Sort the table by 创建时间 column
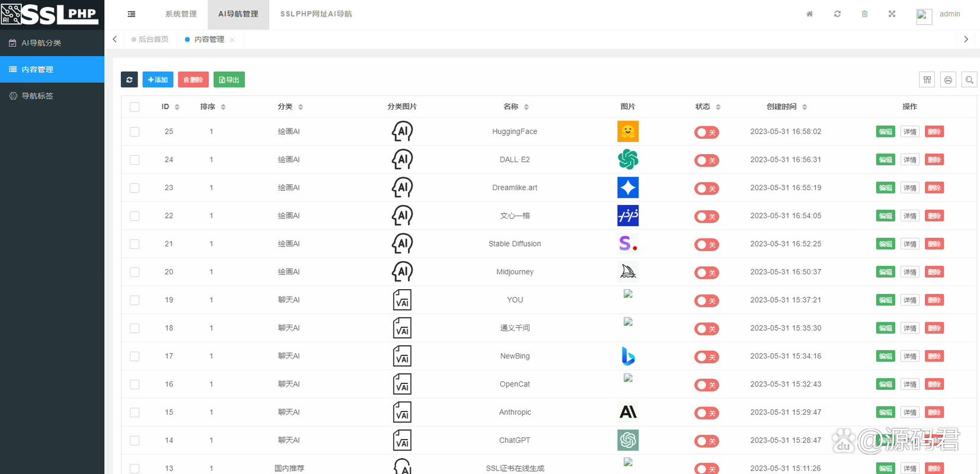The height and width of the screenshot is (474, 980). coord(805,107)
